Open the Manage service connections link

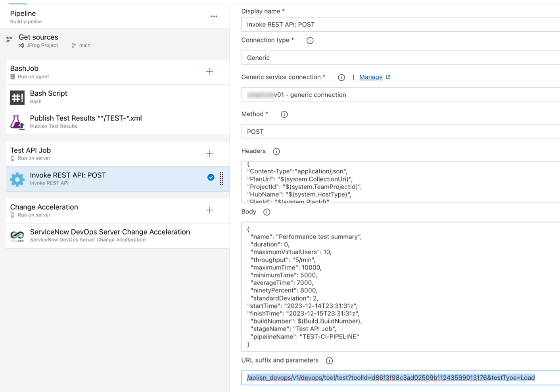point(371,77)
